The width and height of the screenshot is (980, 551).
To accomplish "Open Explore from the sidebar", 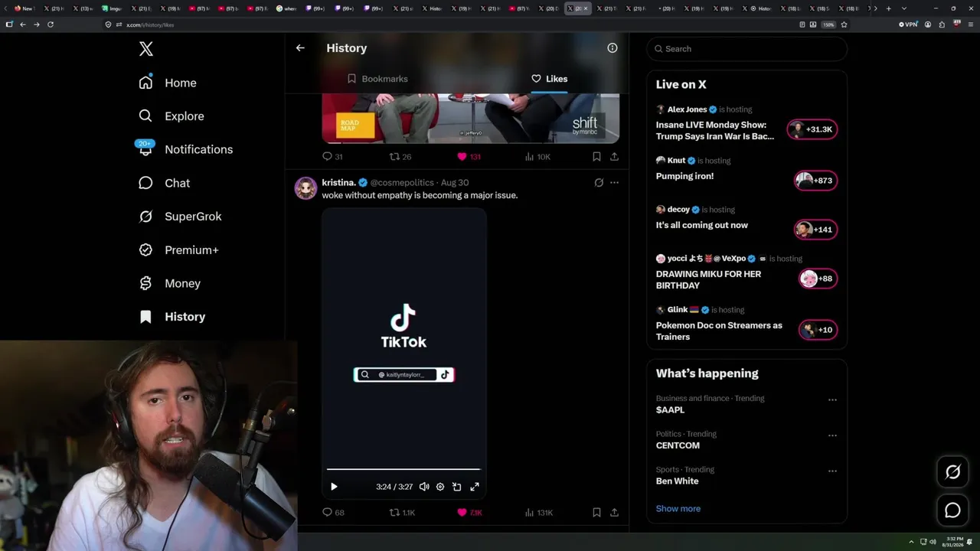I will [171, 116].
